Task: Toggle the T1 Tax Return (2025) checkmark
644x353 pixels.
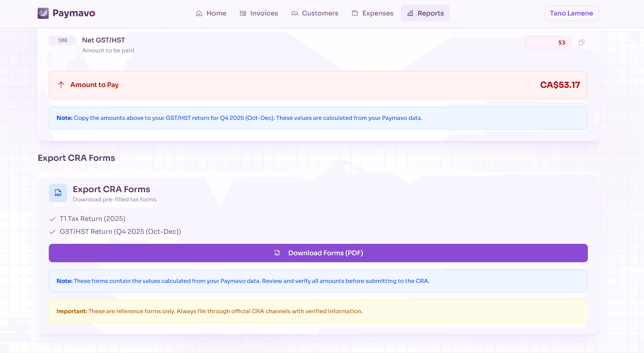Action: coord(53,219)
